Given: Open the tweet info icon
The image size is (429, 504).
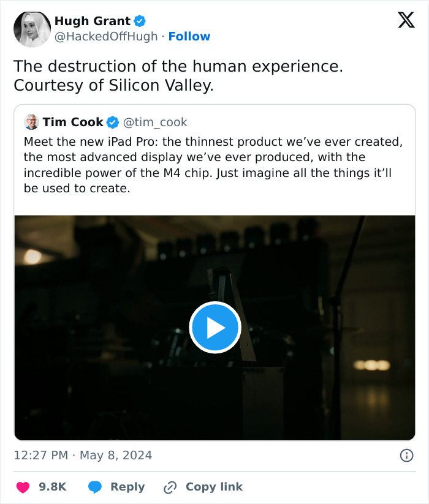Looking at the screenshot, I should click(x=406, y=455).
